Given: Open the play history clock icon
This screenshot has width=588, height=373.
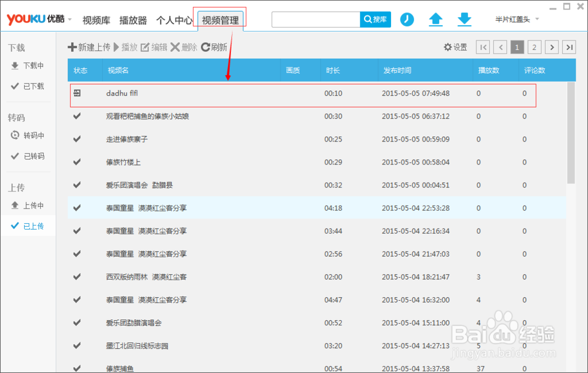Looking at the screenshot, I should coord(407,19).
